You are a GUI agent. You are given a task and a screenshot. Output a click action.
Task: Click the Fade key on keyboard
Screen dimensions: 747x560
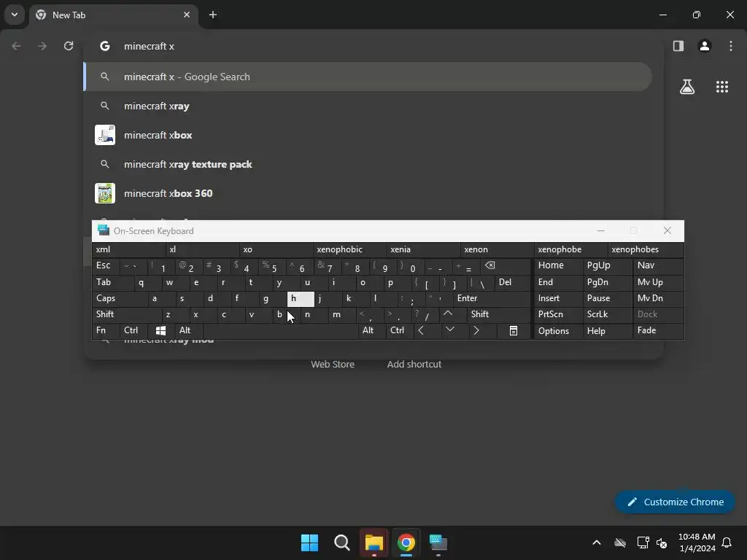click(658, 330)
